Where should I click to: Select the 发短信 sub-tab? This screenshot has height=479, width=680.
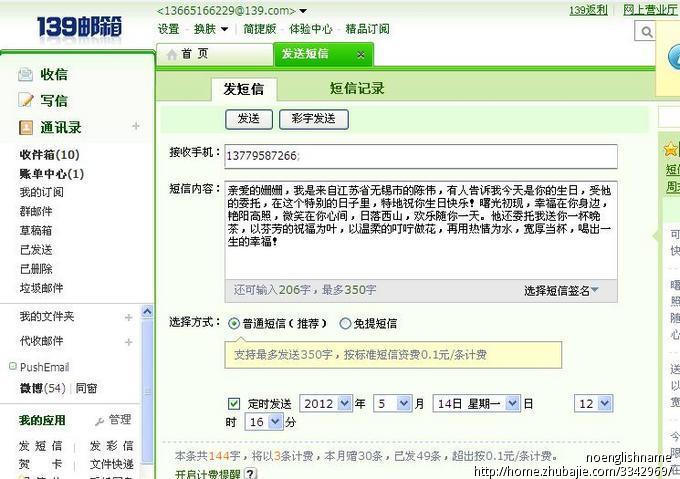(x=244, y=89)
